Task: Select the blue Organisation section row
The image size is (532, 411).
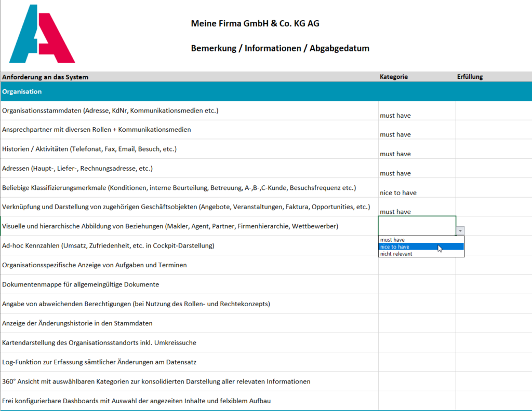Action: pyautogui.click(x=266, y=91)
